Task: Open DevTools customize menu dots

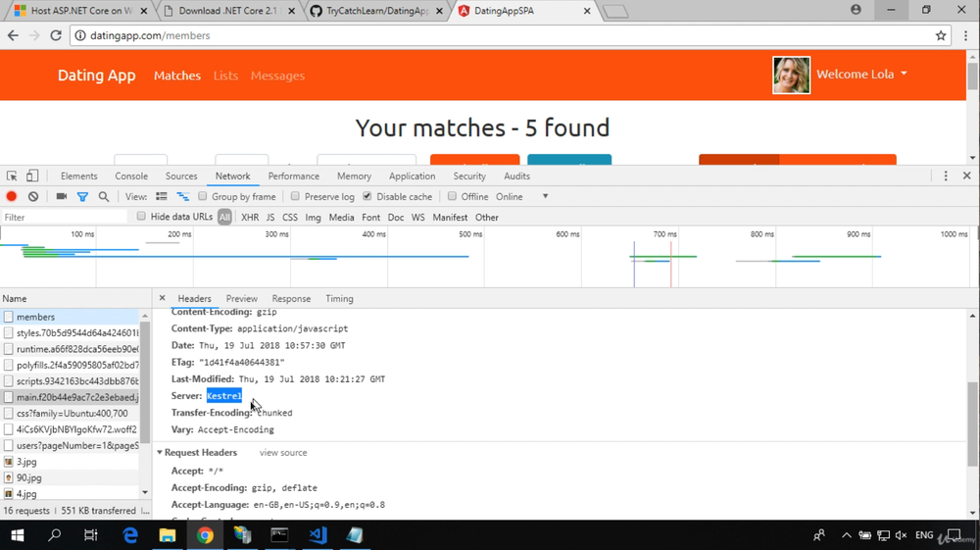Action: click(946, 176)
